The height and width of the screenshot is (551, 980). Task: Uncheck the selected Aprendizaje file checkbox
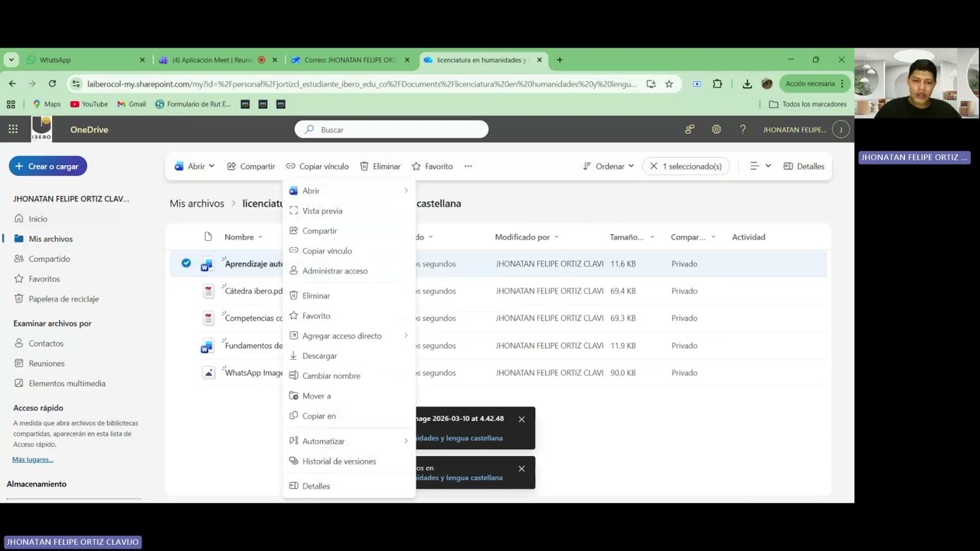(186, 263)
